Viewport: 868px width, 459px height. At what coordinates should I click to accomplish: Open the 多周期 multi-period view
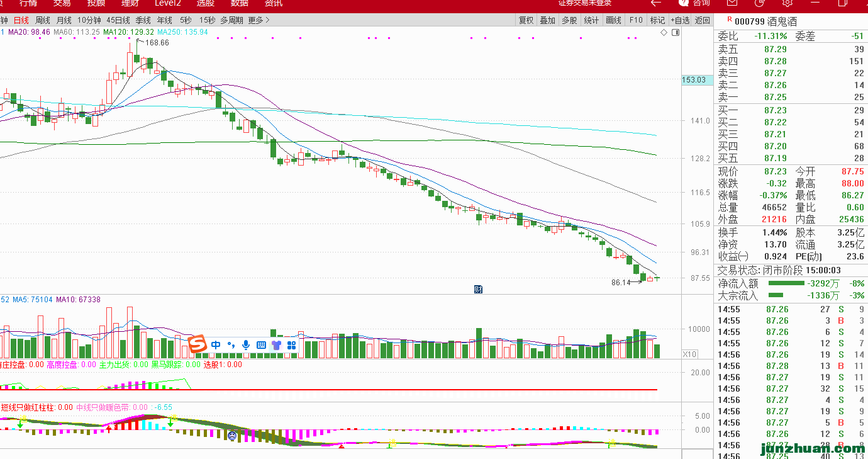pos(231,20)
